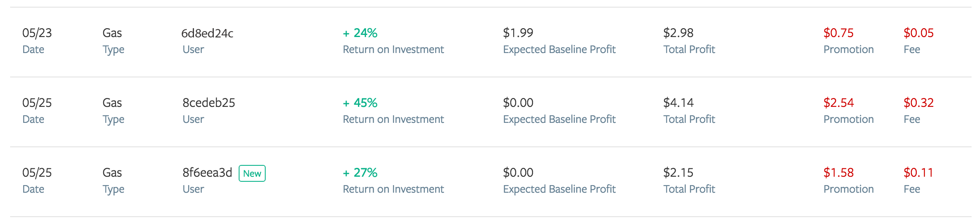980x223 pixels.
Task: Click the +24% return on investment value
Action: coord(360,33)
